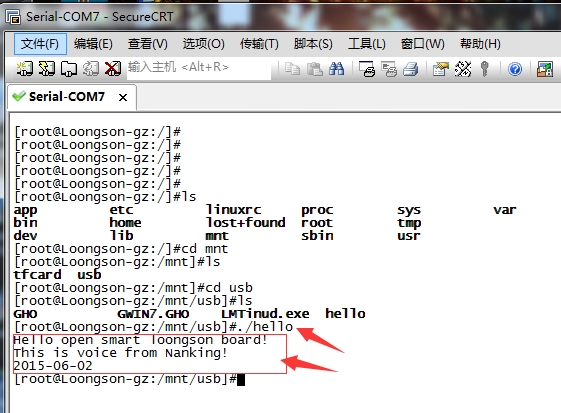Open the 脚本(S) menu
Screen dimensions: 561x413
(x=313, y=44)
